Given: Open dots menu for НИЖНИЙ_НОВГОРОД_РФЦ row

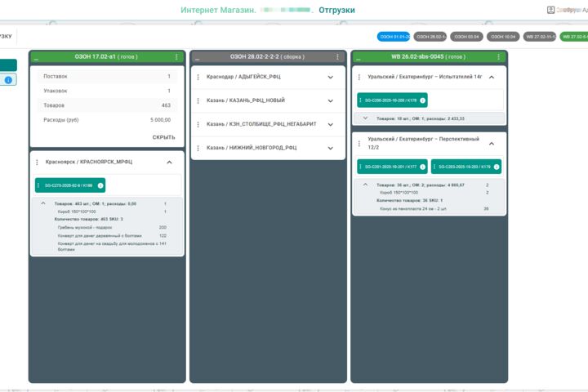Looking at the screenshot, I should [198, 148].
